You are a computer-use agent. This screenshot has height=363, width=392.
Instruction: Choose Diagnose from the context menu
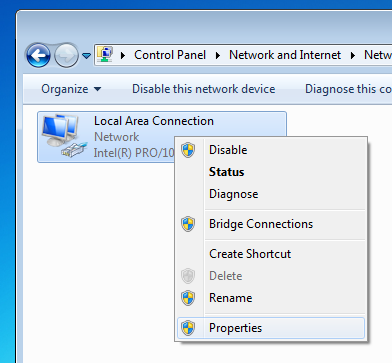(x=234, y=194)
